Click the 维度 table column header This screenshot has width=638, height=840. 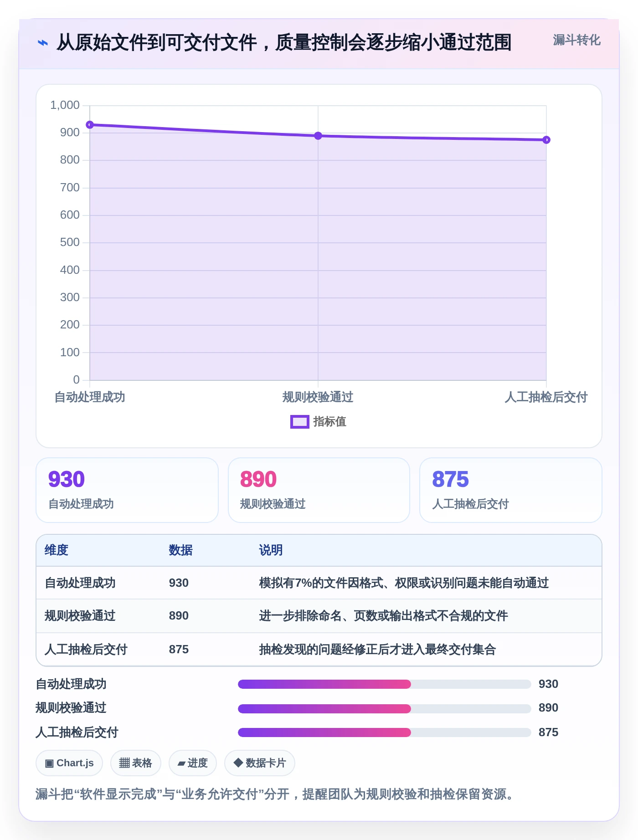[x=57, y=550]
